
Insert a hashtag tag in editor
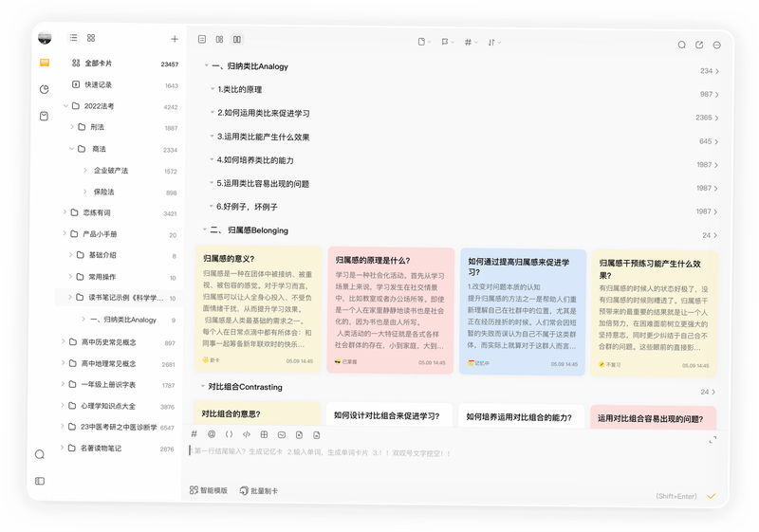tap(194, 433)
